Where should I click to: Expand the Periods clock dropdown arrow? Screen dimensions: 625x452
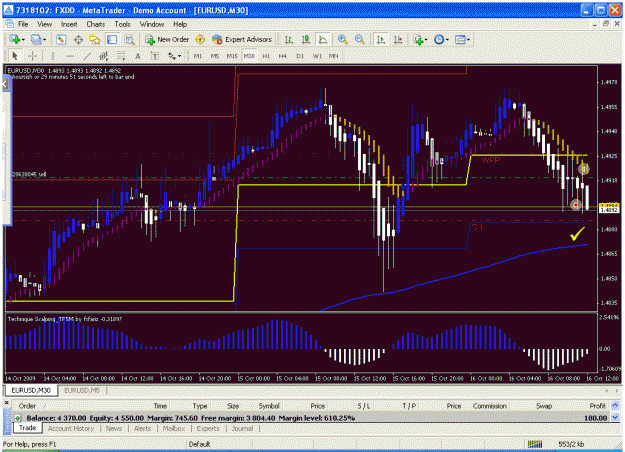(x=447, y=40)
